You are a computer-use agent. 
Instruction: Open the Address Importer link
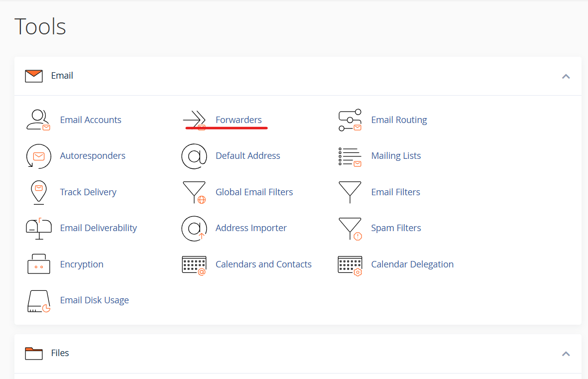pyautogui.click(x=251, y=228)
